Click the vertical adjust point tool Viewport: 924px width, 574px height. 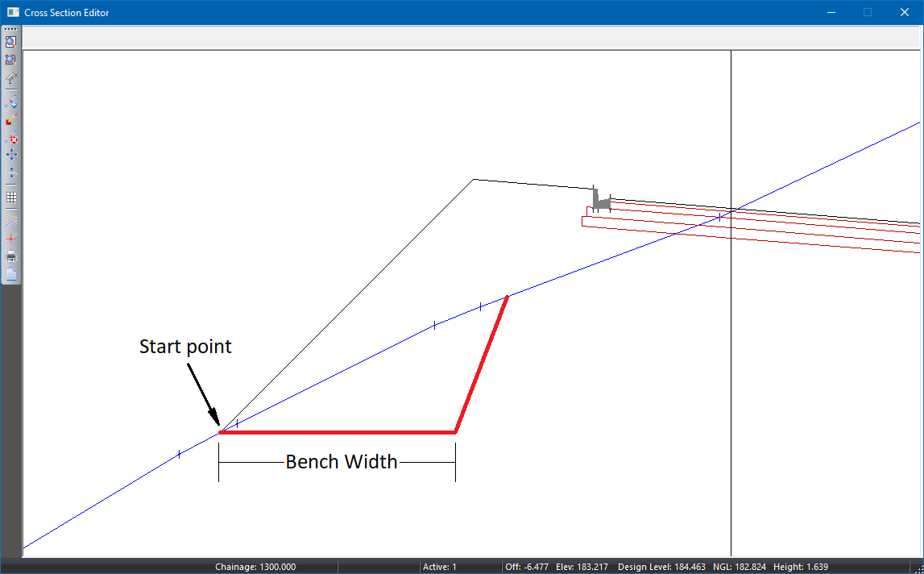(x=11, y=173)
